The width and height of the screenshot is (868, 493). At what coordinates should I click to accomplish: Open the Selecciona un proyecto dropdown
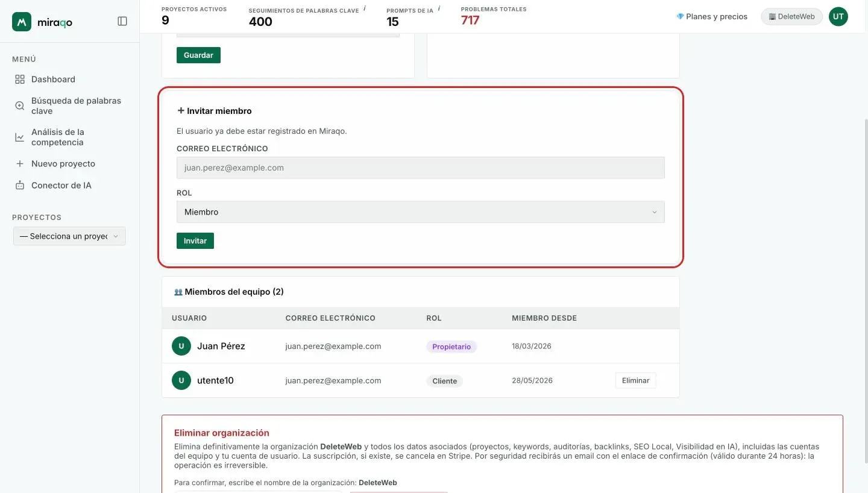click(69, 236)
